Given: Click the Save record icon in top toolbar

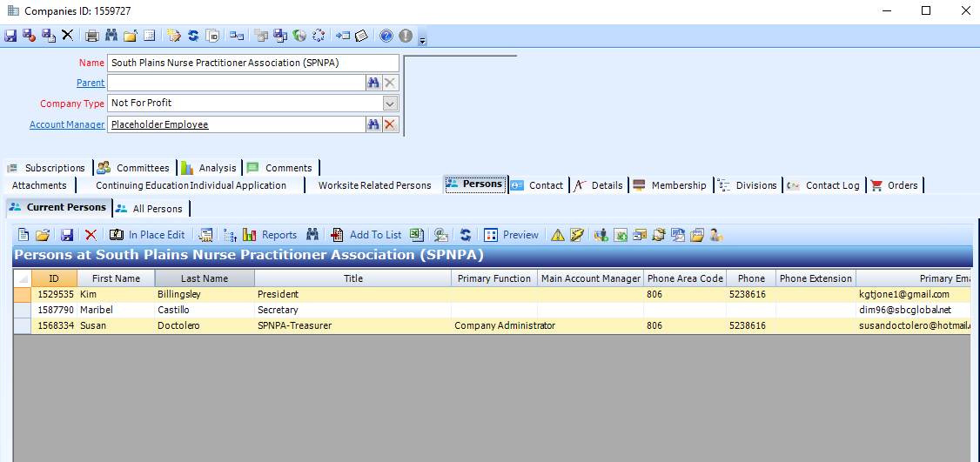Looking at the screenshot, I should point(10,36).
